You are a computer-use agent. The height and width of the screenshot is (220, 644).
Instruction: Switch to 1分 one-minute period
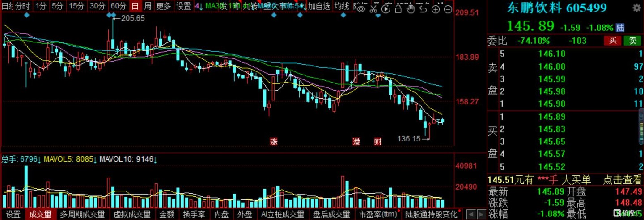click(x=40, y=6)
